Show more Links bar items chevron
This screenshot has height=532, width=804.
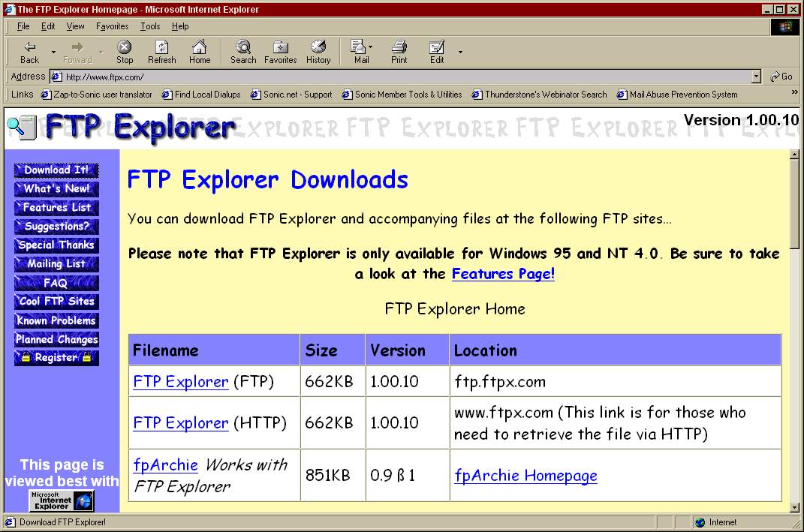(x=794, y=92)
